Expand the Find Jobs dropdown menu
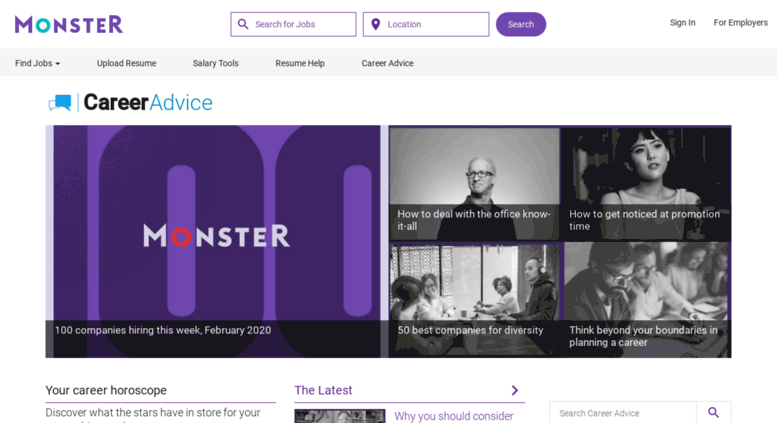Screen dimensions: 777x423 [37, 63]
